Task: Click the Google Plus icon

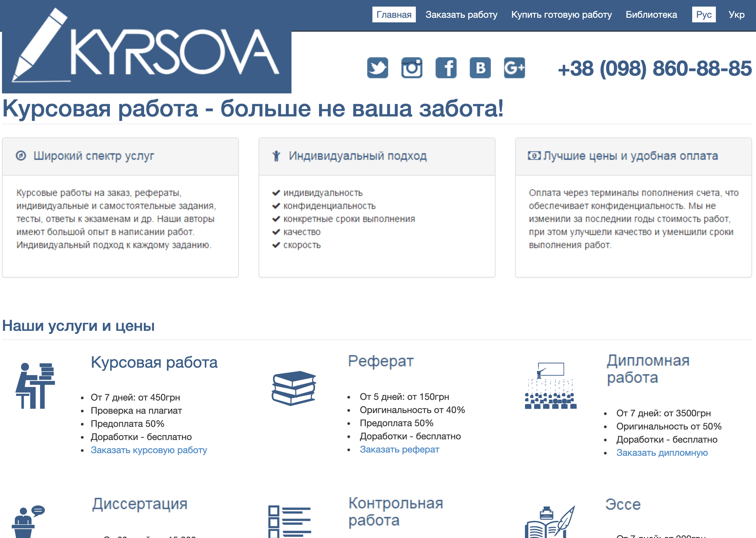Action: [x=514, y=68]
